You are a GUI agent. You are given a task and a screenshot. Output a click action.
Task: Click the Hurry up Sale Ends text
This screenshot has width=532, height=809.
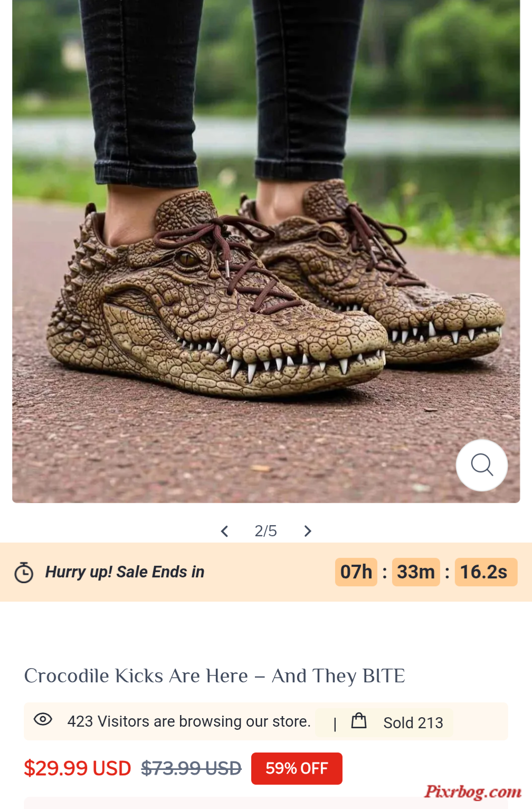tap(125, 572)
